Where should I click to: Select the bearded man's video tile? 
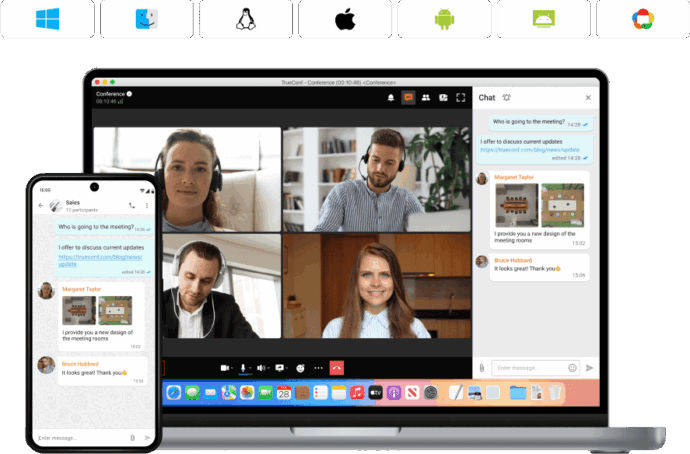tap(377, 179)
